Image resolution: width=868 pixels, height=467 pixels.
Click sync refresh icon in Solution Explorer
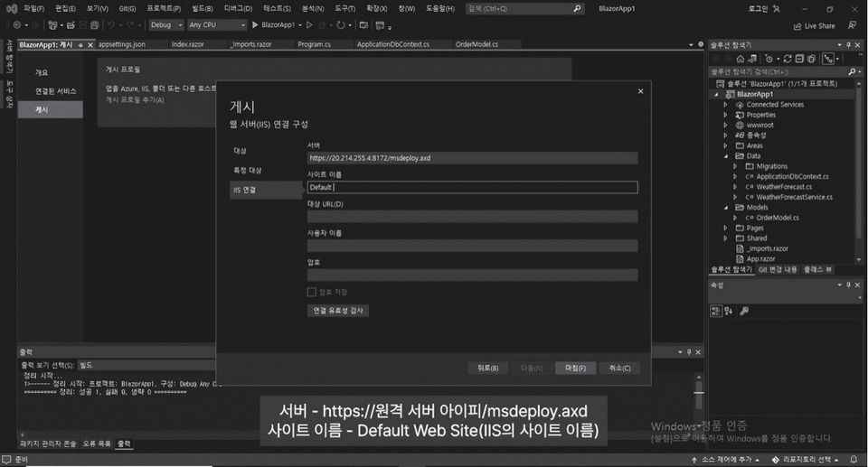pyautogui.click(x=788, y=59)
